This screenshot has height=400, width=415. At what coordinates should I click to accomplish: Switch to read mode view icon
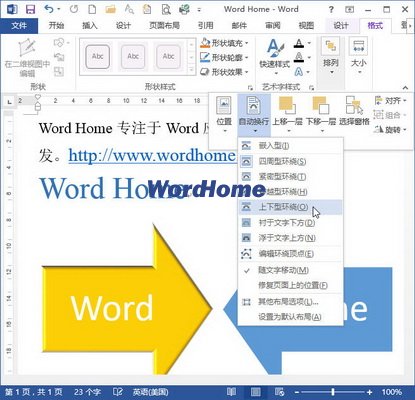(x=231, y=392)
